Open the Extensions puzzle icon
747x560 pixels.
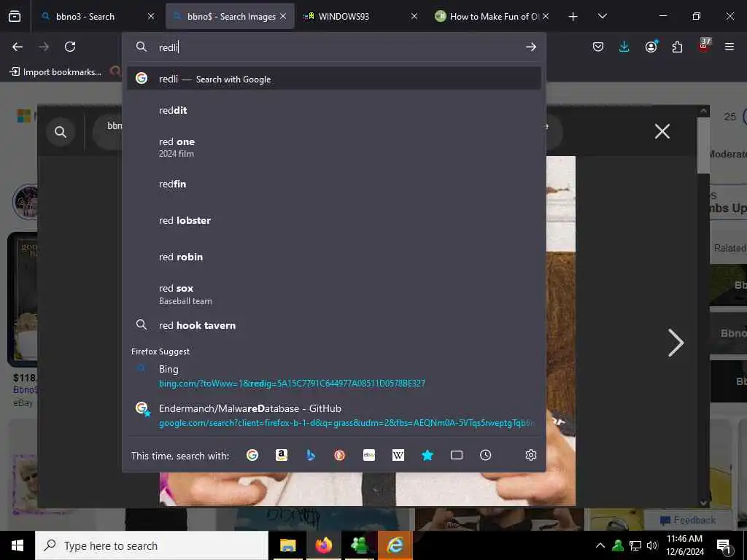click(677, 47)
